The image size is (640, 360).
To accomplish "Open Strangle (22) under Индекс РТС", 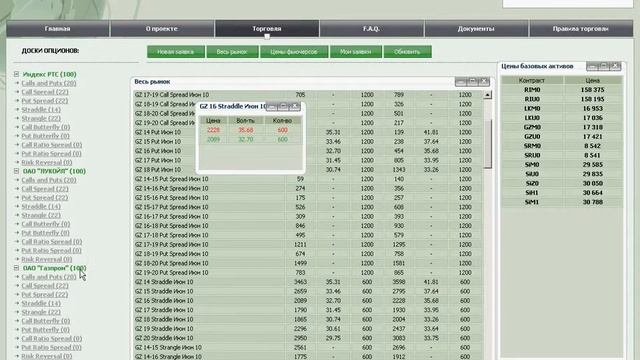I will 41,118.
